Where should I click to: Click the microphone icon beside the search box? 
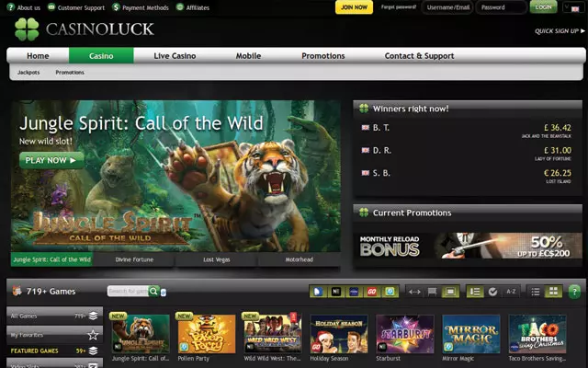click(164, 292)
